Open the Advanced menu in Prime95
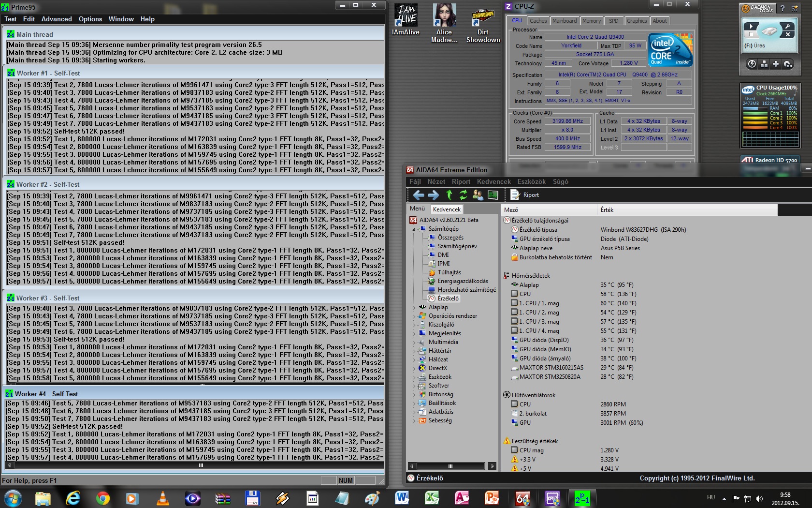This screenshot has height=508, width=812. [57, 19]
